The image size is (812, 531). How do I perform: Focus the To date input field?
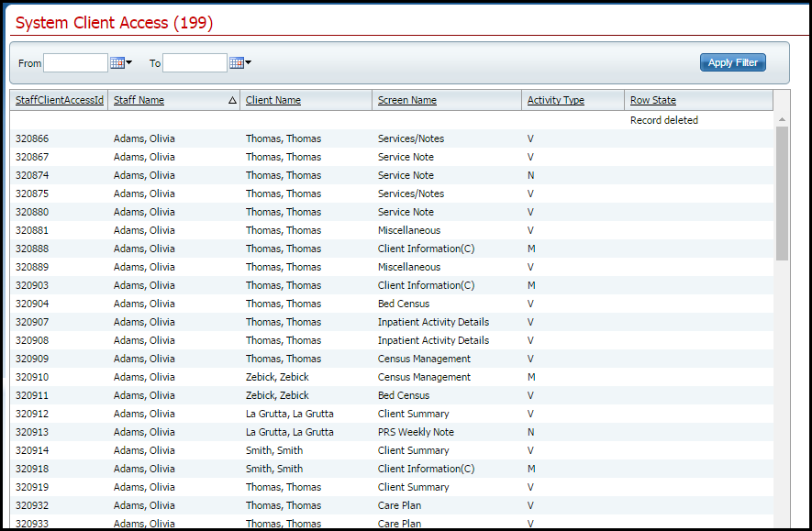click(195, 63)
